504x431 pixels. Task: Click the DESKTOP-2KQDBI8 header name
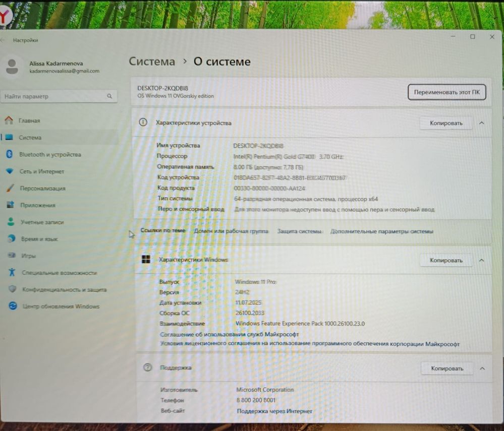click(x=162, y=88)
